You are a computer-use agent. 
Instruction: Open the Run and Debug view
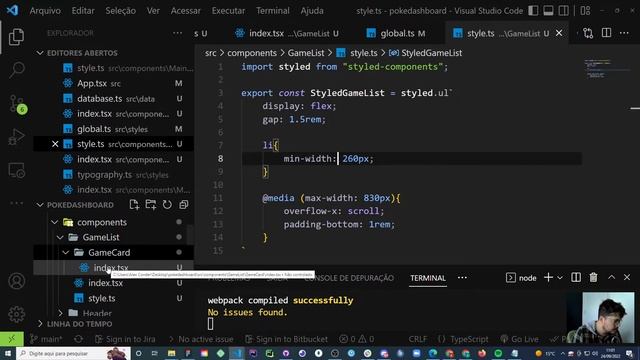click(16, 137)
